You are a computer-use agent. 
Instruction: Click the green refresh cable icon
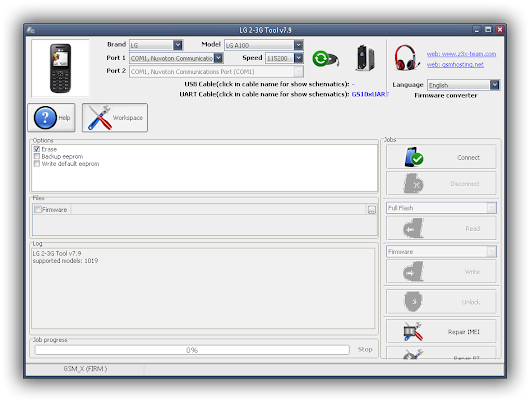[x=325, y=59]
